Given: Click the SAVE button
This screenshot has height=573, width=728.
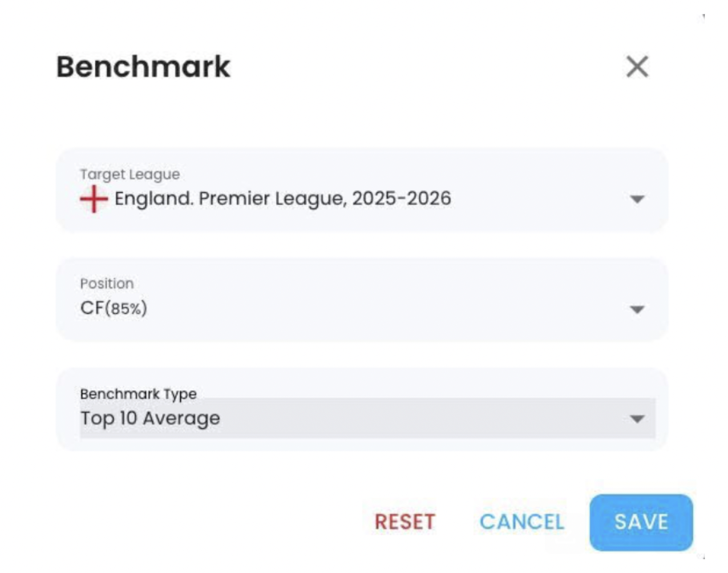Looking at the screenshot, I should [x=641, y=522].
